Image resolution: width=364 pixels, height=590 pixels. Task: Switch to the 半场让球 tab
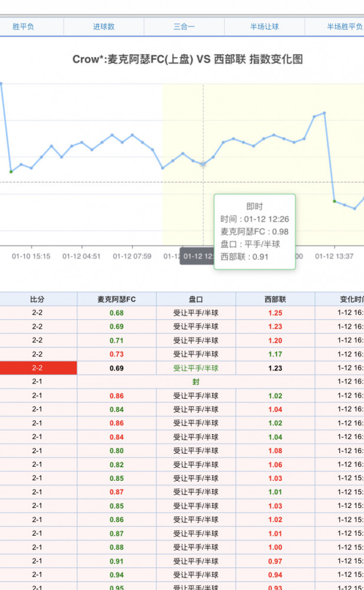coord(265,27)
